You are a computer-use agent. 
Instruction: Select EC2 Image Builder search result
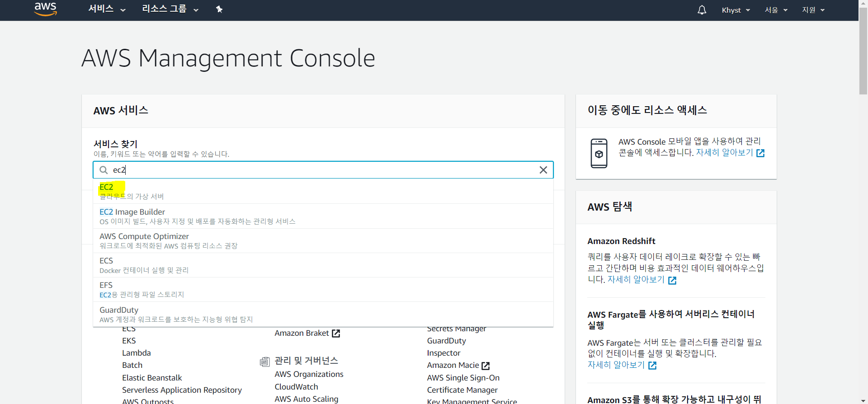[x=323, y=216]
